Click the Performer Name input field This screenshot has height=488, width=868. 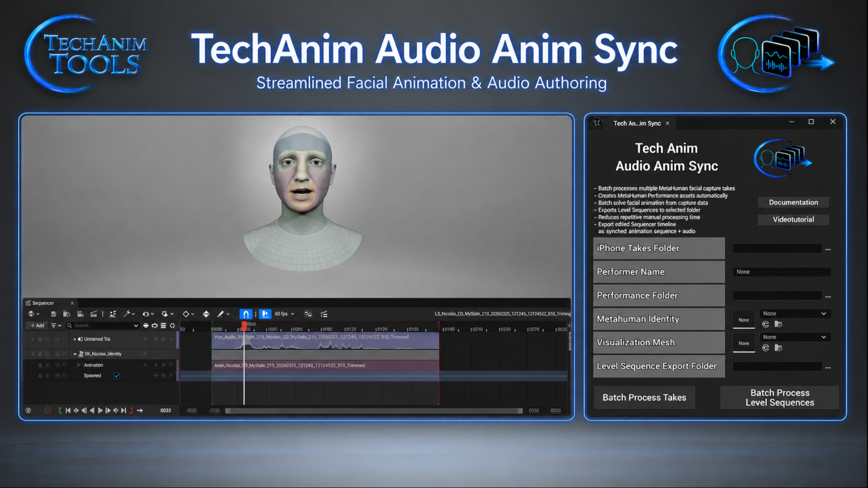pyautogui.click(x=782, y=272)
